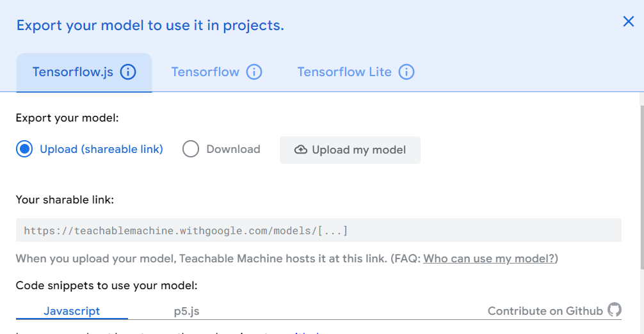Click the dialog's vertical scrollbar

(x=641, y=187)
